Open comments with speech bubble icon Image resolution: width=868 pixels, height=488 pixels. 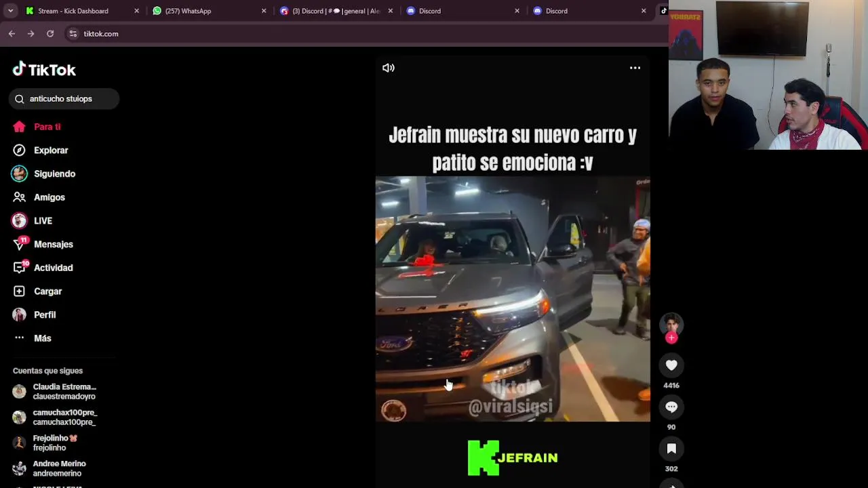pyautogui.click(x=671, y=407)
